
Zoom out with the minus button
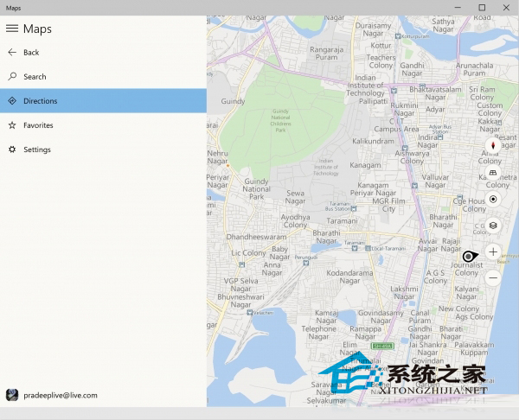493,277
